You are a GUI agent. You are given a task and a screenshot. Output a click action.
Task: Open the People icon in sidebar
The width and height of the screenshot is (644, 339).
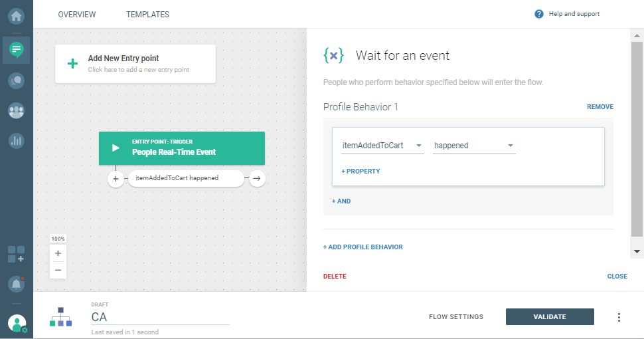16,110
